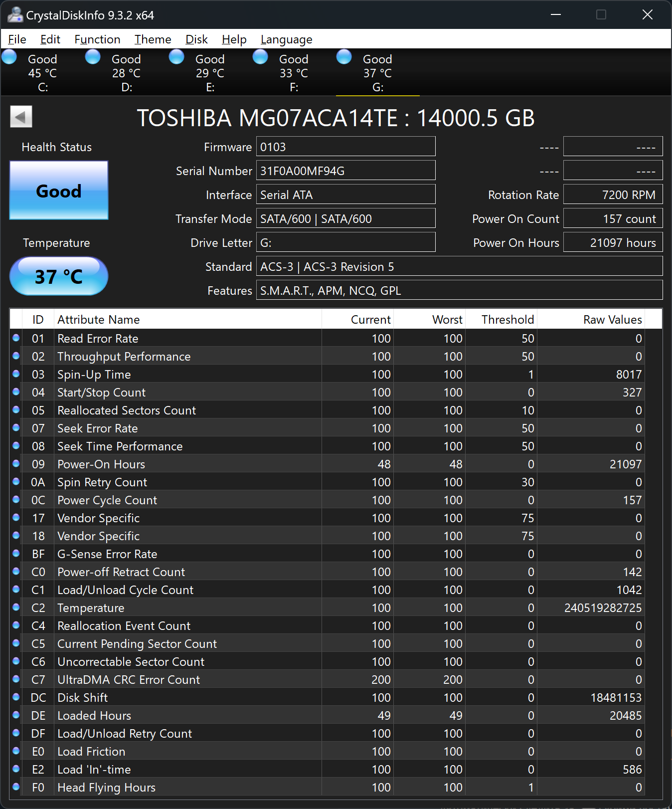This screenshot has height=809, width=672.
Task: Click the drive title TOSHIBA MG07ACA14TE
Action: [x=336, y=118]
